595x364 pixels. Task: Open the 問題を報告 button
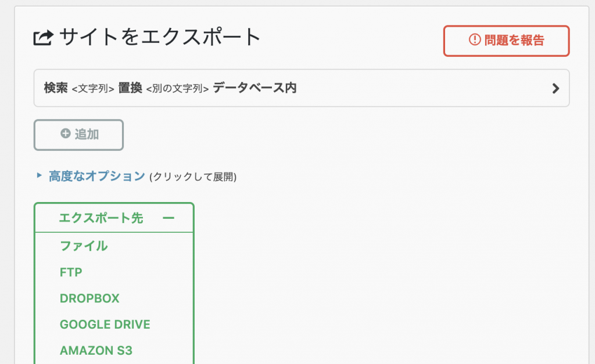click(x=506, y=41)
